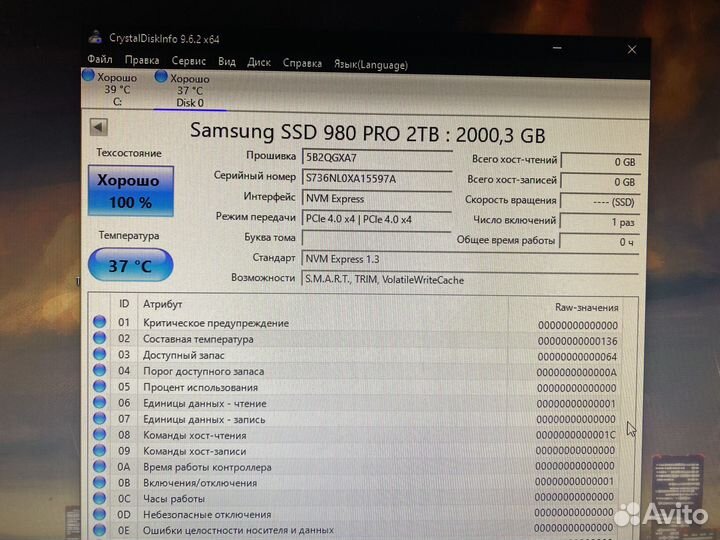Click the Raw-значения column header
Viewport: 720px width, 540px height.
586,307
